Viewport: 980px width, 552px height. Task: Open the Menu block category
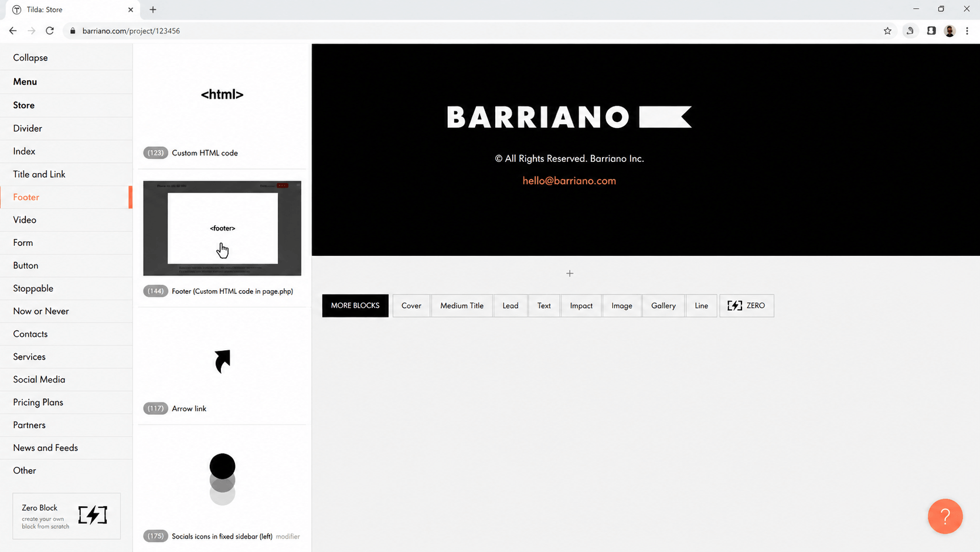pos(66,82)
